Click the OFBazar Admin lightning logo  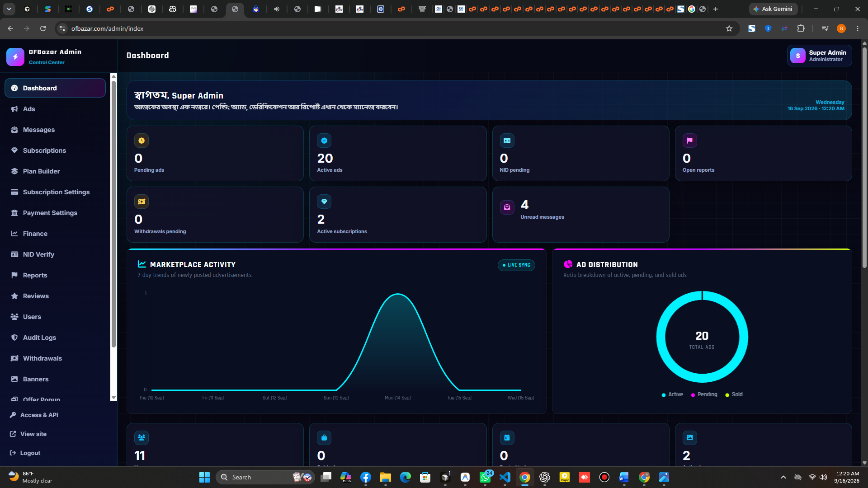click(15, 57)
